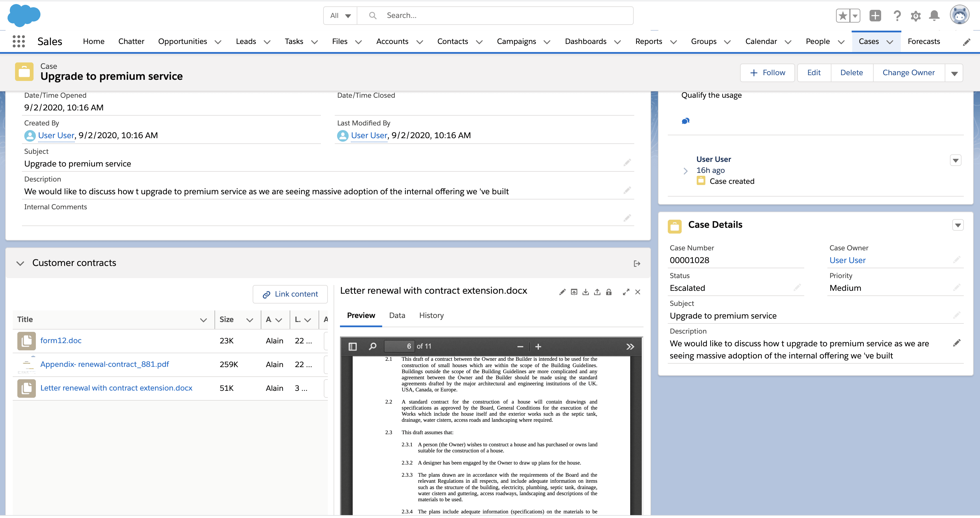The width and height of the screenshot is (980, 518).
Task: Open the Size column menu chevron
Action: pos(249,320)
